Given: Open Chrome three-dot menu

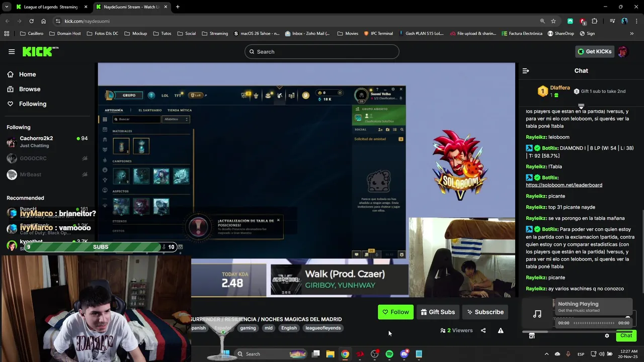Looking at the screenshot, I should pos(636,21).
